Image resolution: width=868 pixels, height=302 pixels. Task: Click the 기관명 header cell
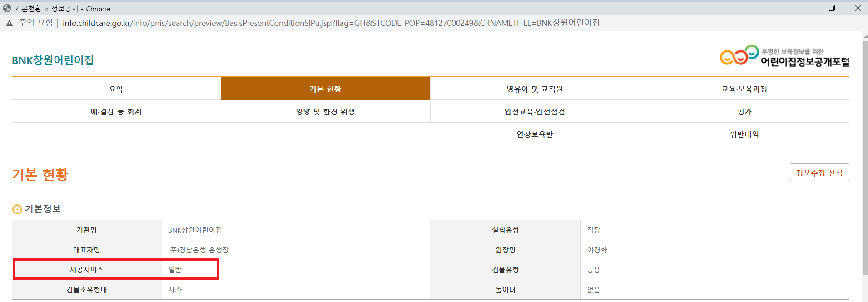(x=87, y=230)
